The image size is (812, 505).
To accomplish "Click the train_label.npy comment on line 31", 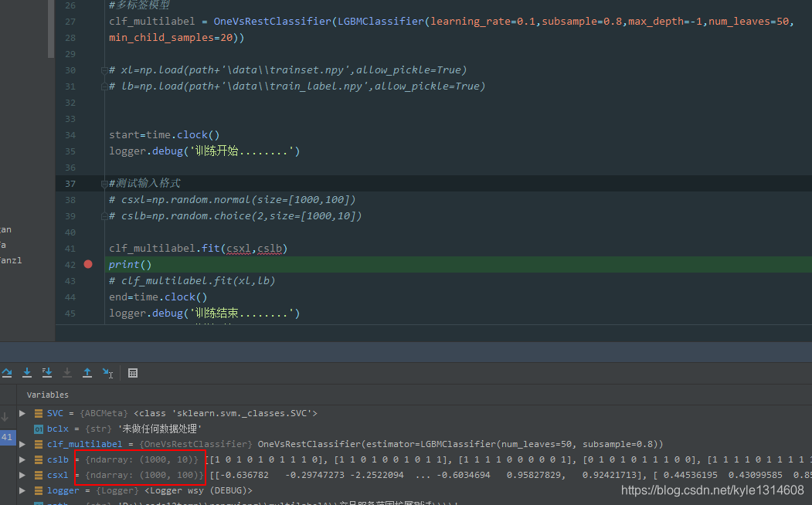I will click(x=297, y=86).
